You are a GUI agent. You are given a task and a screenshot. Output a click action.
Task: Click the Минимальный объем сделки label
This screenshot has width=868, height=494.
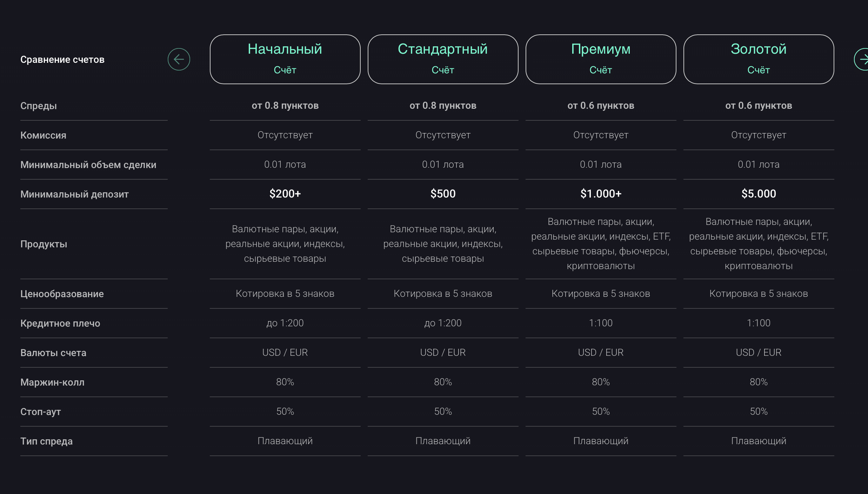[88, 165]
